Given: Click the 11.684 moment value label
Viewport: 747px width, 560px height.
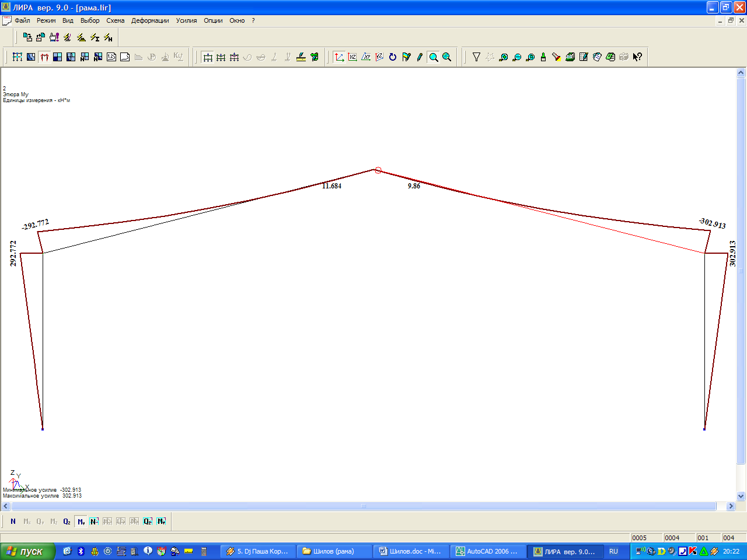Looking at the screenshot, I should click(331, 186).
